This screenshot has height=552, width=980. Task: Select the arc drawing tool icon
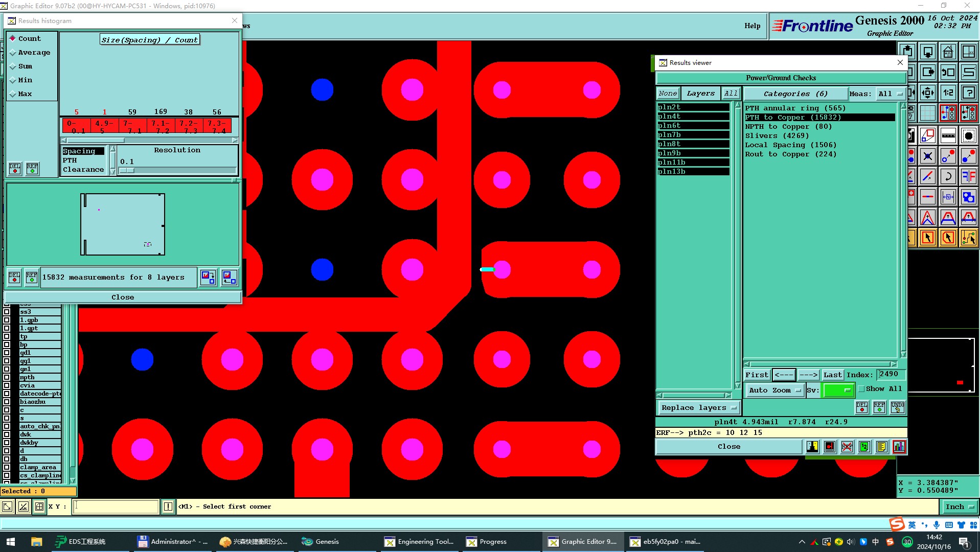coord(948,176)
